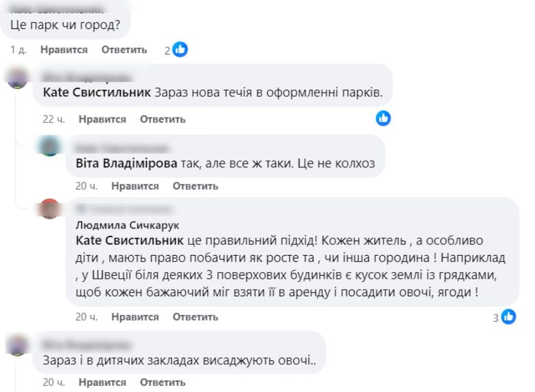The width and height of the screenshot is (535, 392).
Task: Reply to the 'висаджують овочі' comment
Action: point(162,382)
